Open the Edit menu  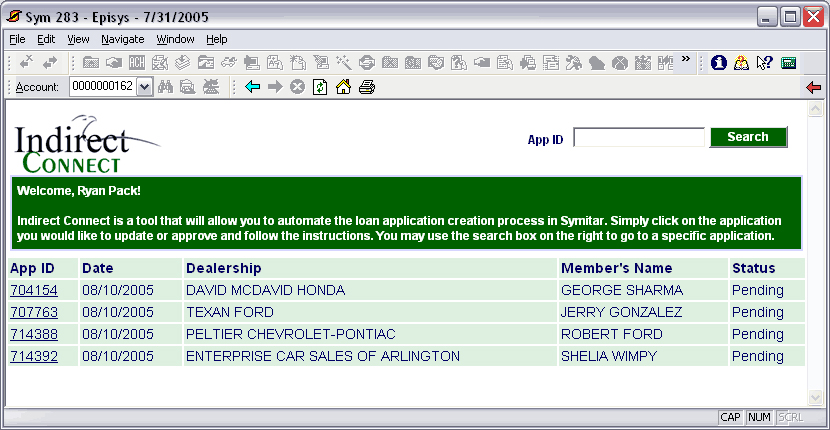pos(46,39)
